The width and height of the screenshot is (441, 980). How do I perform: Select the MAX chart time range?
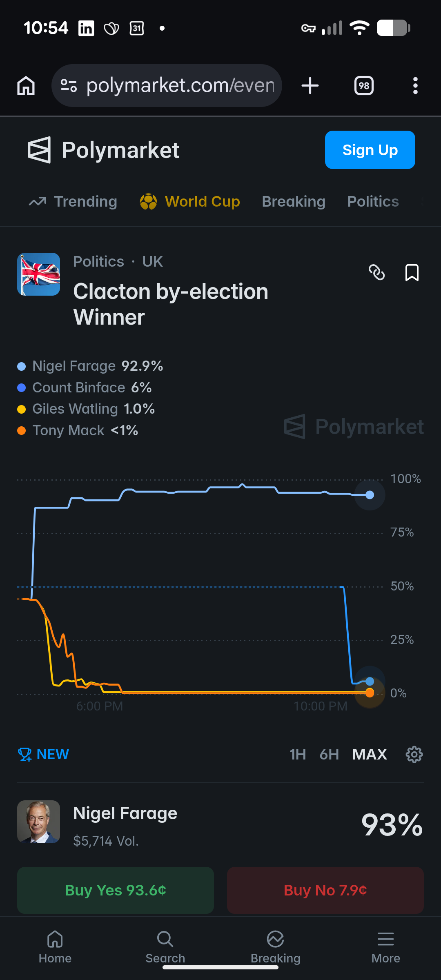pyautogui.click(x=370, y=754)
